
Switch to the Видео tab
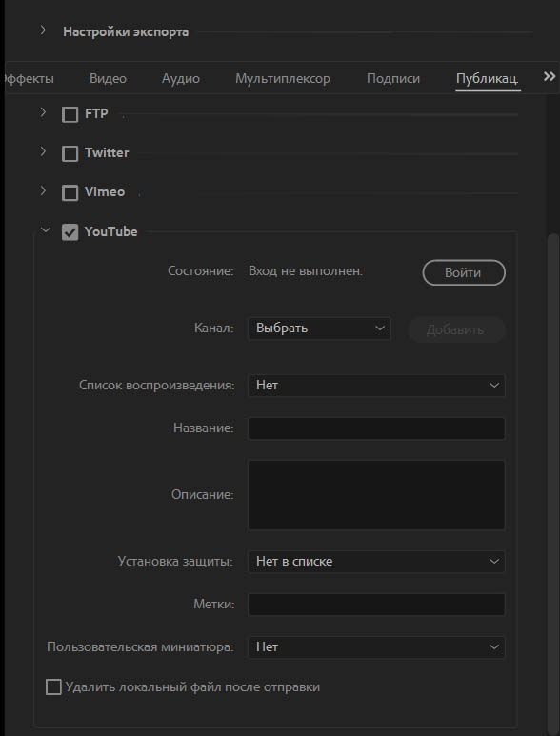coord(108,79)
